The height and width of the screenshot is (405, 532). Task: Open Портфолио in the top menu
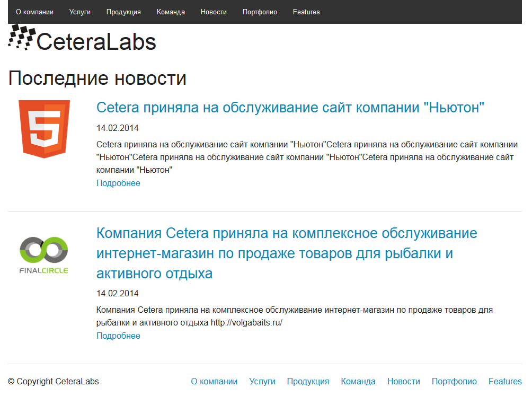point(260,12)
